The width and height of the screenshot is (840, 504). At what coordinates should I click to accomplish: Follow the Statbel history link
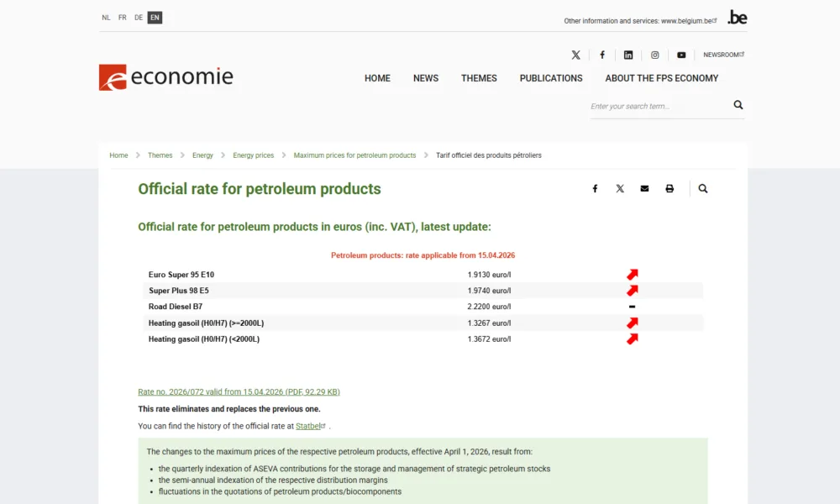(x=308, y=426)
